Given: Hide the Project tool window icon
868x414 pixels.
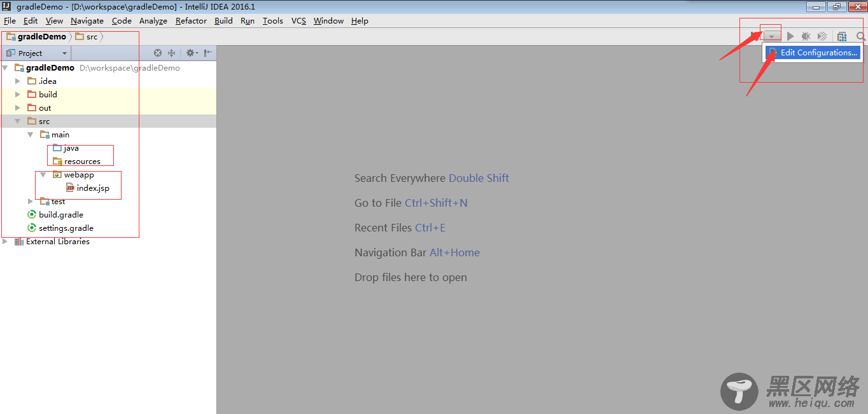Looking at the screenshot, I should [208, 53].
